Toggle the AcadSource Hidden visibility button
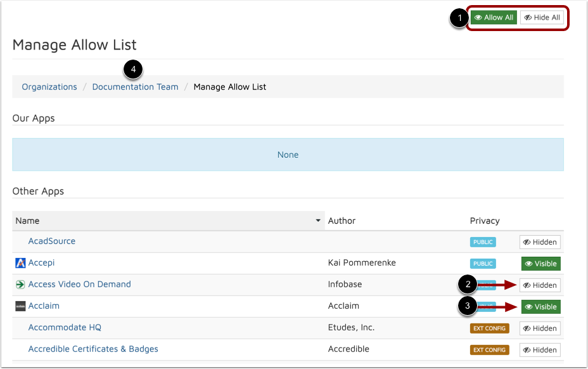Viewport: 588px width, 369px height. click(540, 242)
